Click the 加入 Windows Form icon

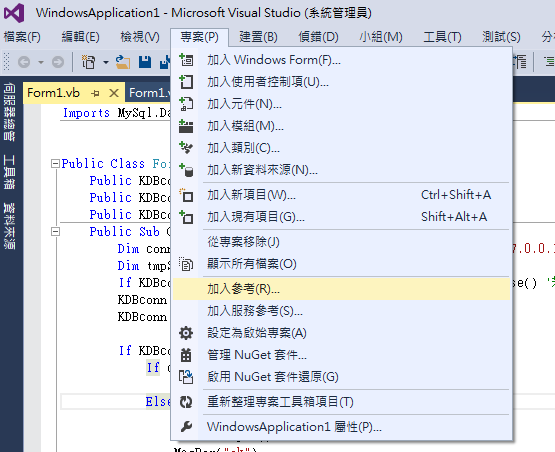(x=186, y=60)
